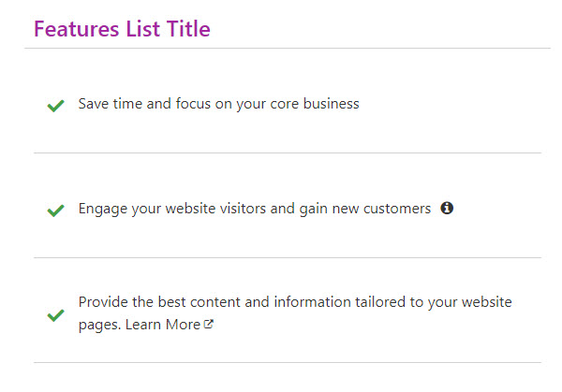
Task: Click the green checkmark beside 'Provide the best content'
Action: [55, 315]
